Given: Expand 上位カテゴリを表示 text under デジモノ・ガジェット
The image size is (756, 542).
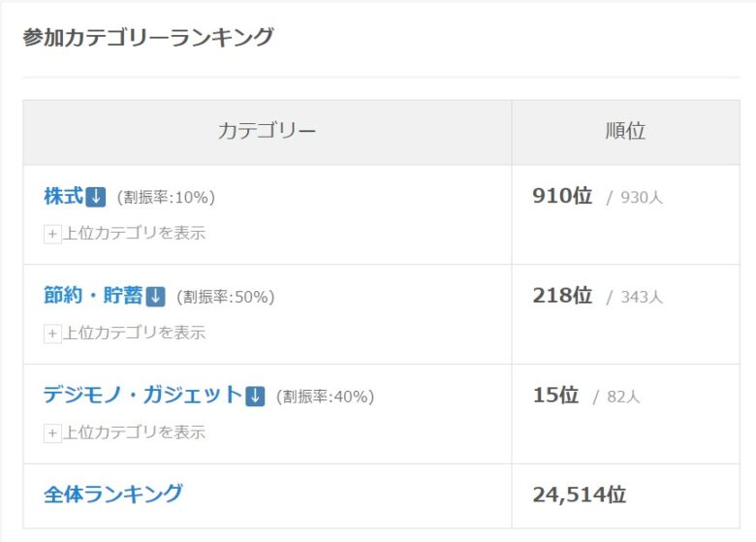Looking at the screenshot, I should [x=135, y=432].
